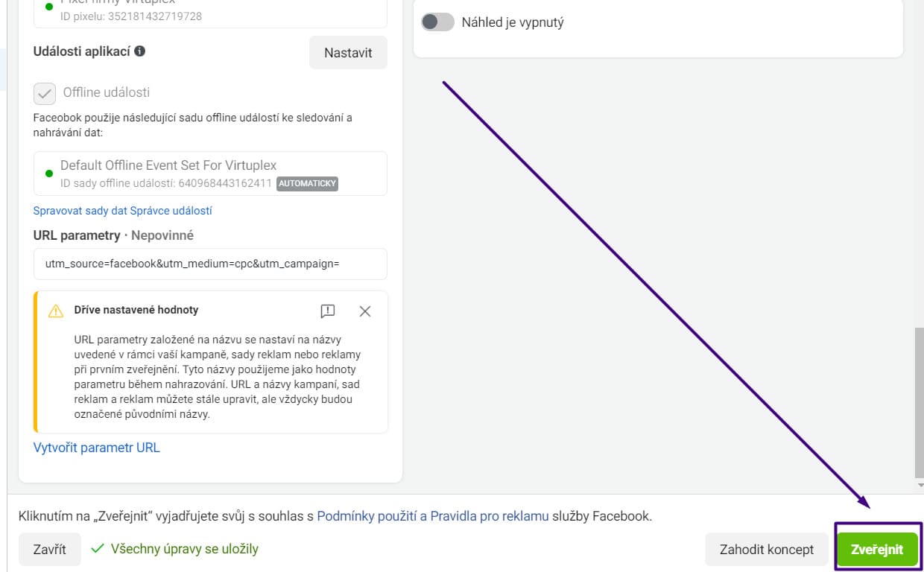
Task: Publish with the green Zveřejnit button
Action: coord(877,550)
